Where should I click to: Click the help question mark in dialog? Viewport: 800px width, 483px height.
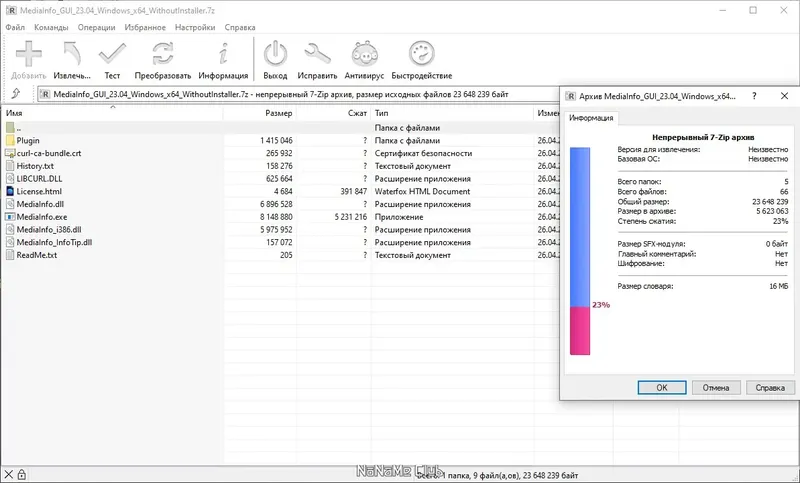(x=754, y=96)
